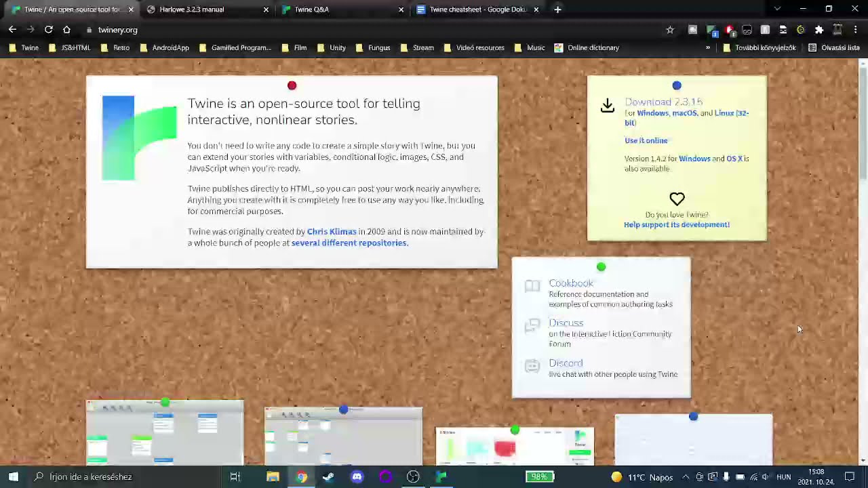Image resolution: width=868 pixels, height=488 pixels.
Task: Open the Gamified Program bookmarks folder
Action: point(235,47)
